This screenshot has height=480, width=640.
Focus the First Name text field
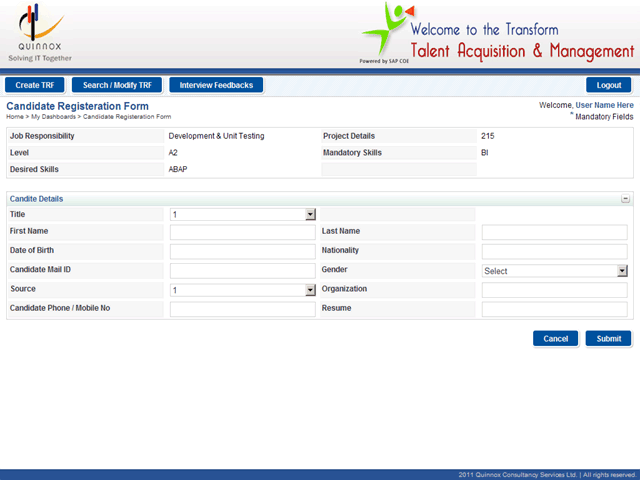[x=242, y=233]
